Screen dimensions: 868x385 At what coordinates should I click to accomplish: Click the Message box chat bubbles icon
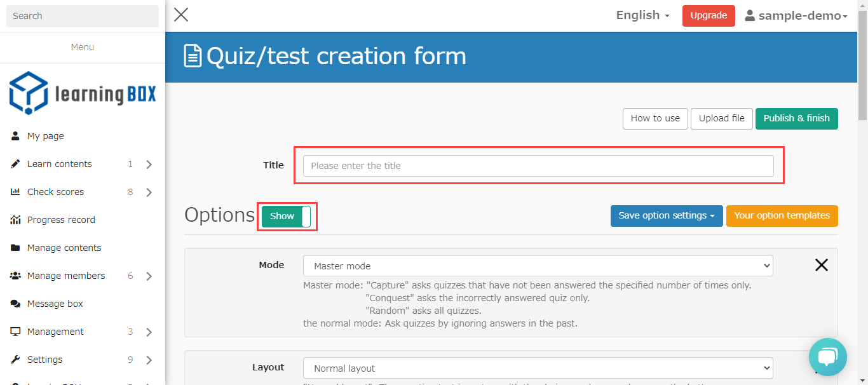click(15, 304)
